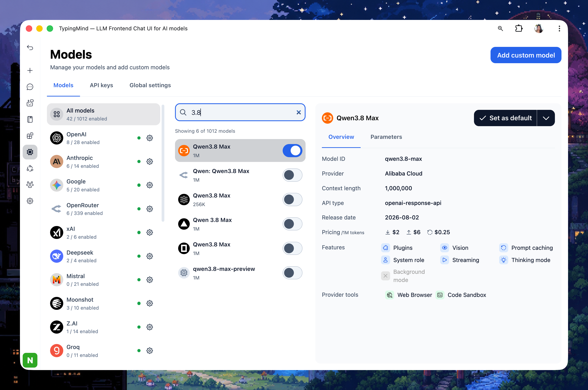
Task: Open the chats speech bubble icon
Action: point(30,87)
